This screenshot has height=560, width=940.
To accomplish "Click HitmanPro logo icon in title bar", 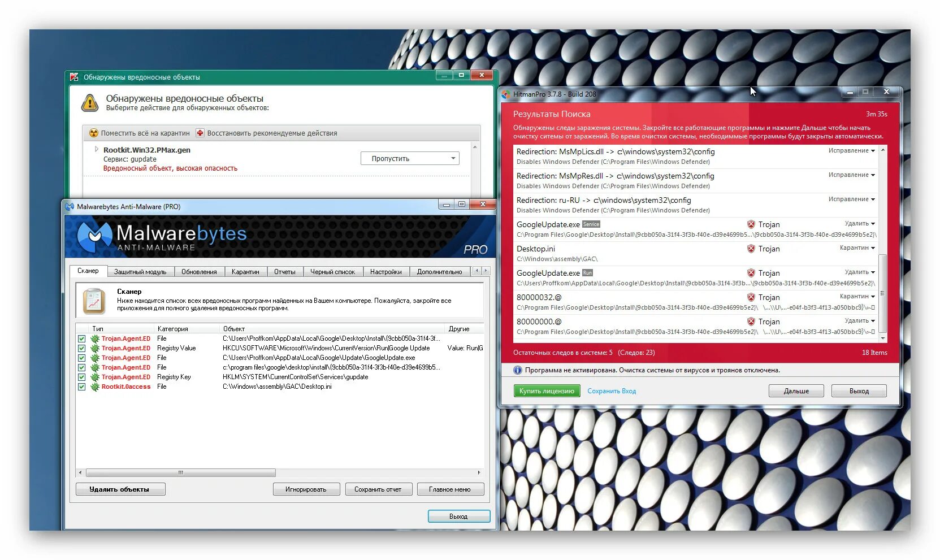I will click(506, 94).
